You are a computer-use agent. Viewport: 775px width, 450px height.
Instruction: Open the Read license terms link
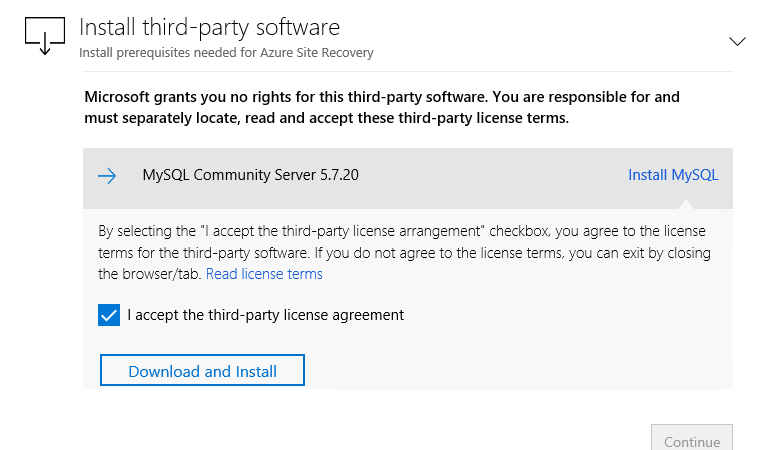pos(264,274)
